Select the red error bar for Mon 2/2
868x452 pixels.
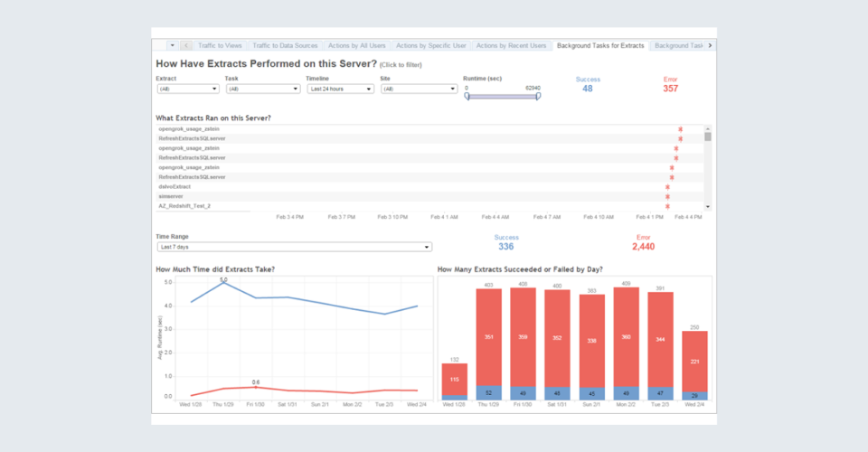point(627,336)
